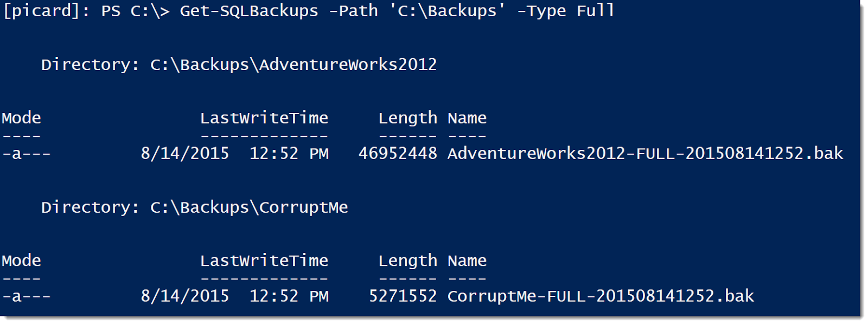Click the LastWriteTime header under CorruptMe
The height and width of the screenshot is (324, 868).
tap(264, 261)
